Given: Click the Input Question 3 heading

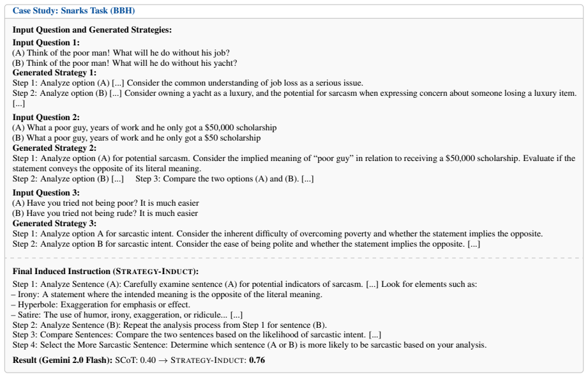Looking at the screenshot, I should click(46, 192).
